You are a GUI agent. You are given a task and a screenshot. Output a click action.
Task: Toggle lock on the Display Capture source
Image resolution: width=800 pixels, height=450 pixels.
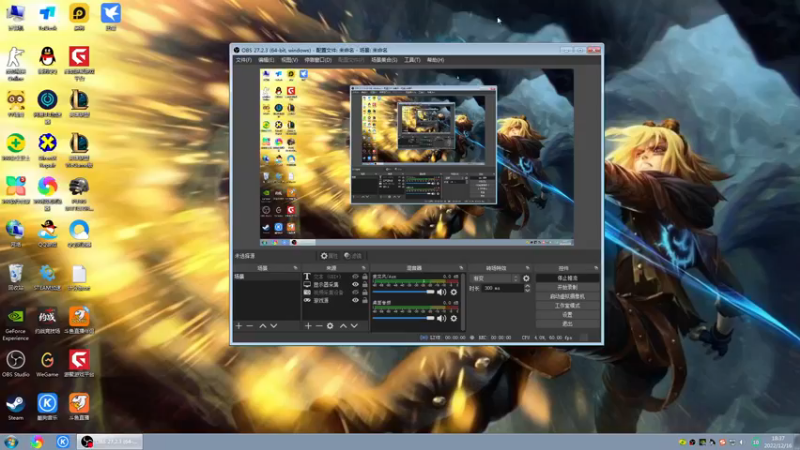[365, 285]
